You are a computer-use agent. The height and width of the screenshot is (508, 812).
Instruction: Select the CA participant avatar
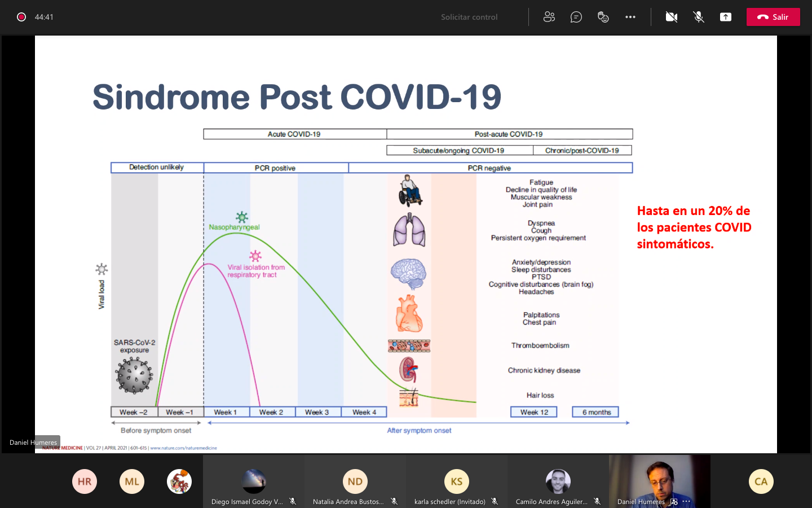pyautogui.click(x=761, y=481)
